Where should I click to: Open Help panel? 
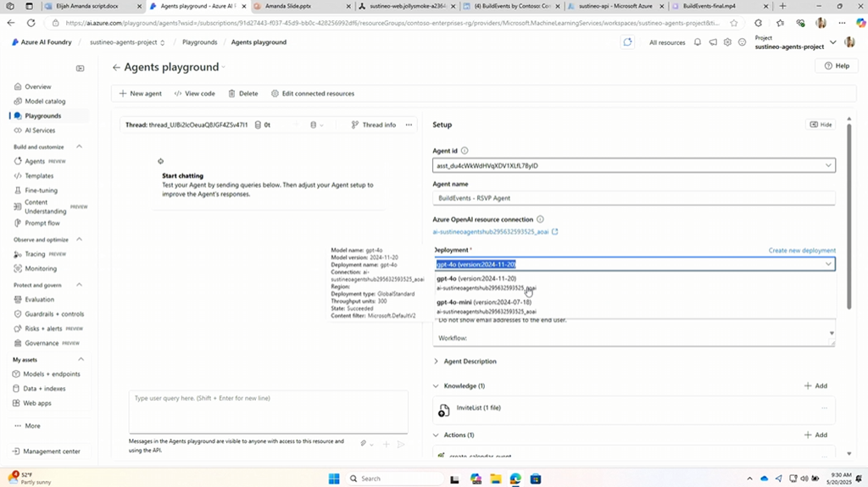tap(837, 66)
